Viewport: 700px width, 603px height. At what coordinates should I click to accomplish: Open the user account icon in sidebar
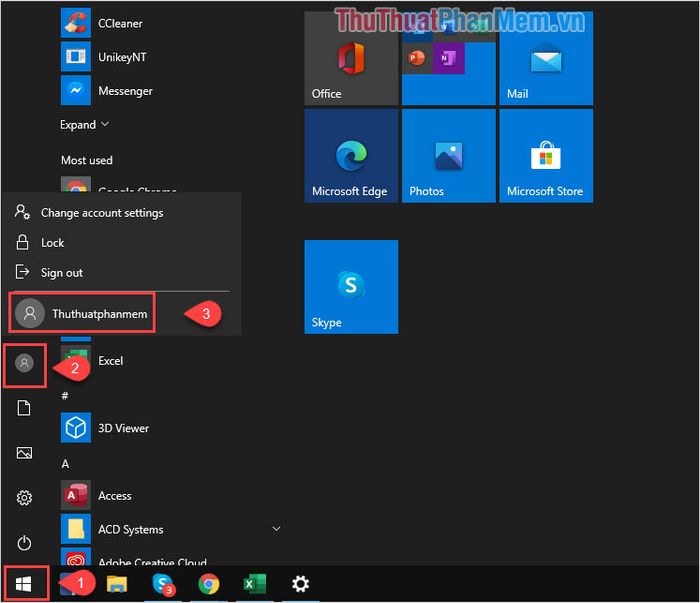(x=25, y=363)
